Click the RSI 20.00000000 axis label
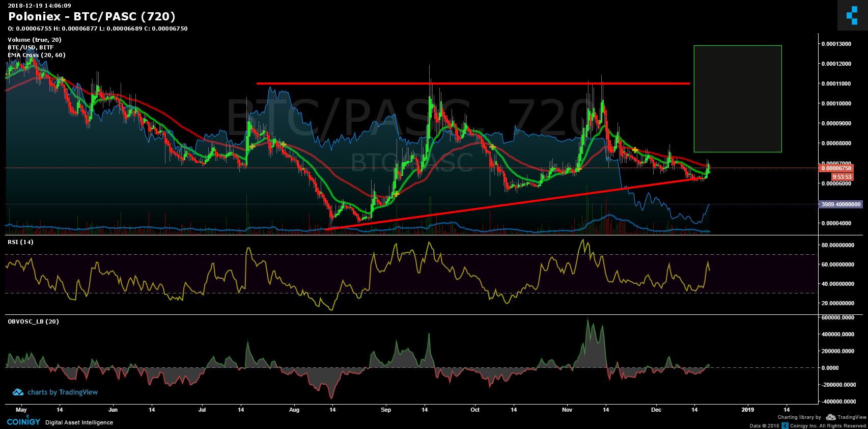Viewport: 868px width, 429px height. (x=837, y=303)
